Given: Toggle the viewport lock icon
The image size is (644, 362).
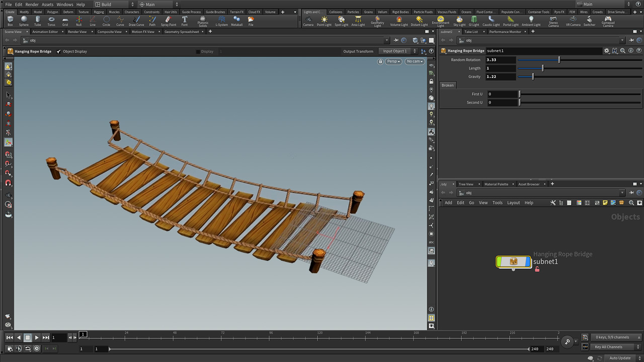Looking at the screenshot, I should point(381,61).
